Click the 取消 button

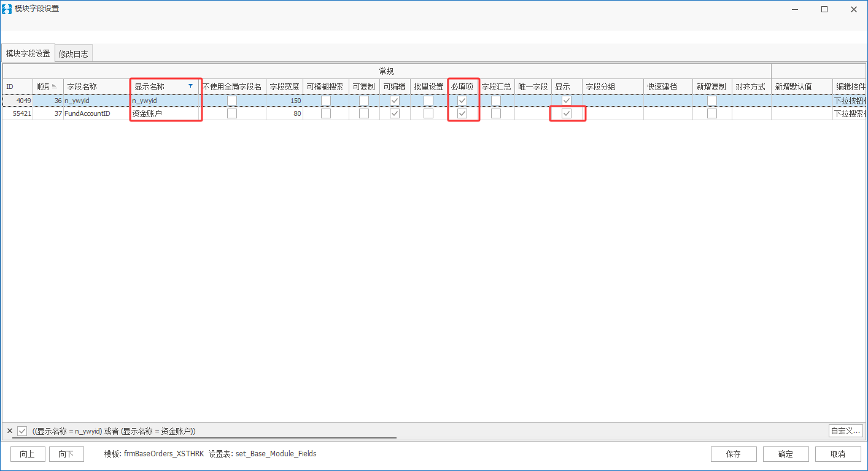[838, 454]
